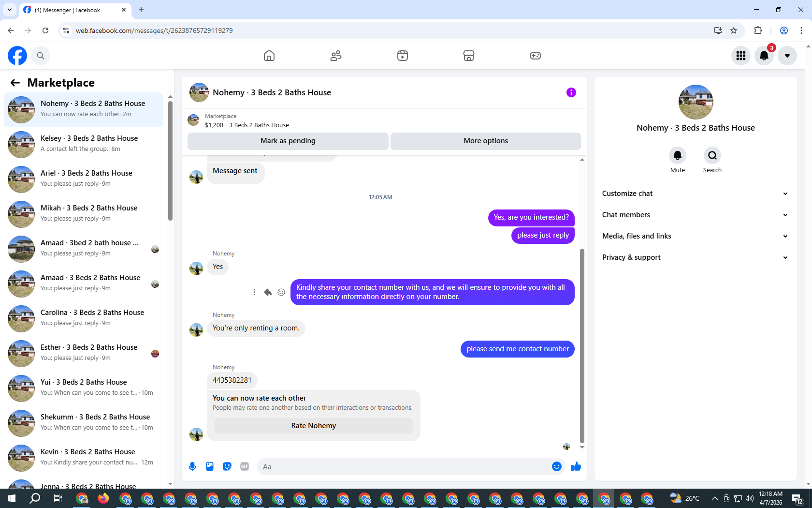
Task: Reply to the Kindly share message
Action: tap(268, 292)
